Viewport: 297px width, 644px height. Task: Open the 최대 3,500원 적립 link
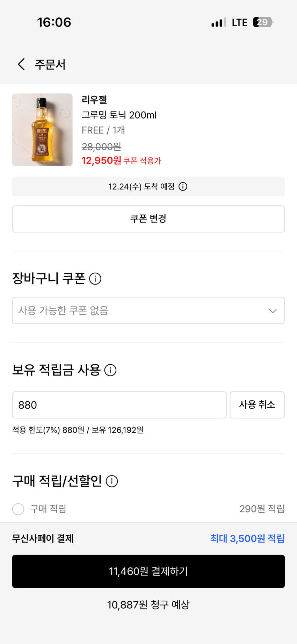pos(247,538)
